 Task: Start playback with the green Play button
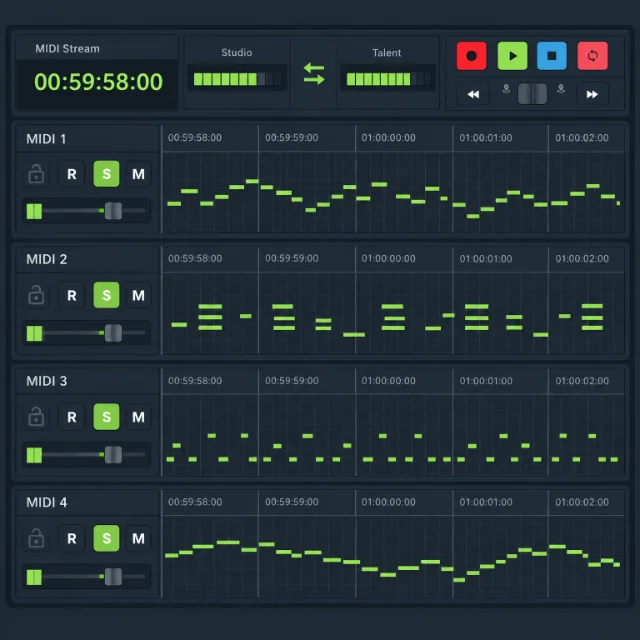[512, 56]
